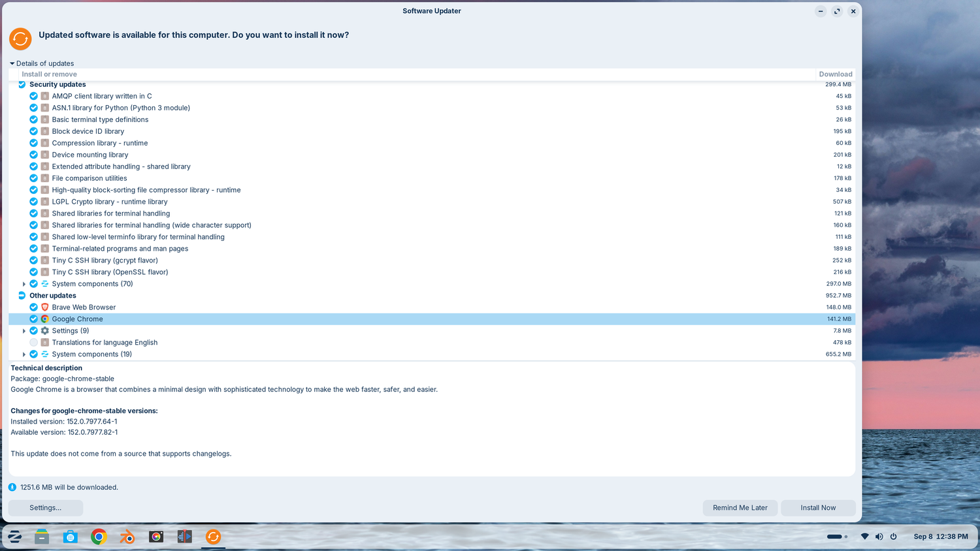
Task: Open Chrome from the taskbar
Action: click(99, 537)
